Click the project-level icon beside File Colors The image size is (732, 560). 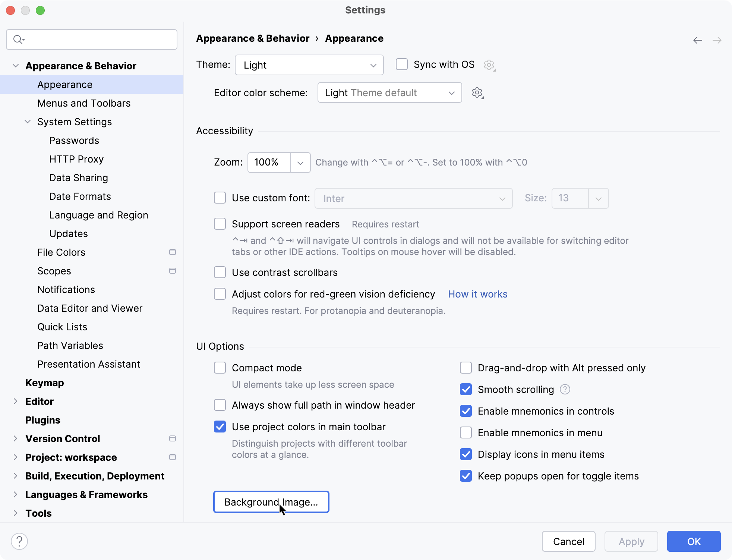click(173, 252)
